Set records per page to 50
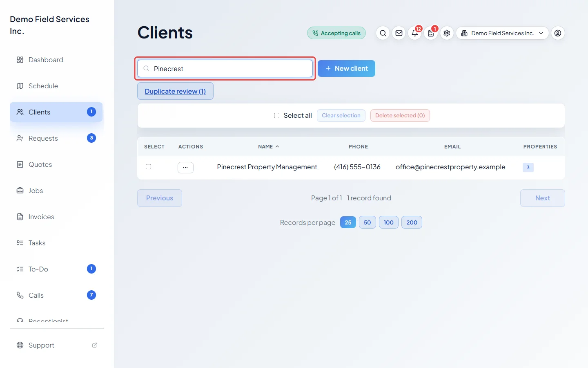This screenshot has width=588, height=368. tap(367, 222)
